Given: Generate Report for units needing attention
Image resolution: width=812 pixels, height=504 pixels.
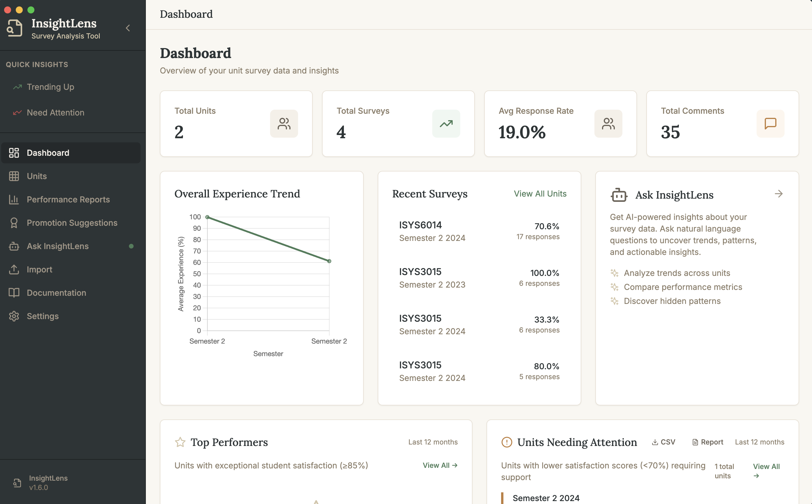Looking at the screenshot, I should 708,442.
